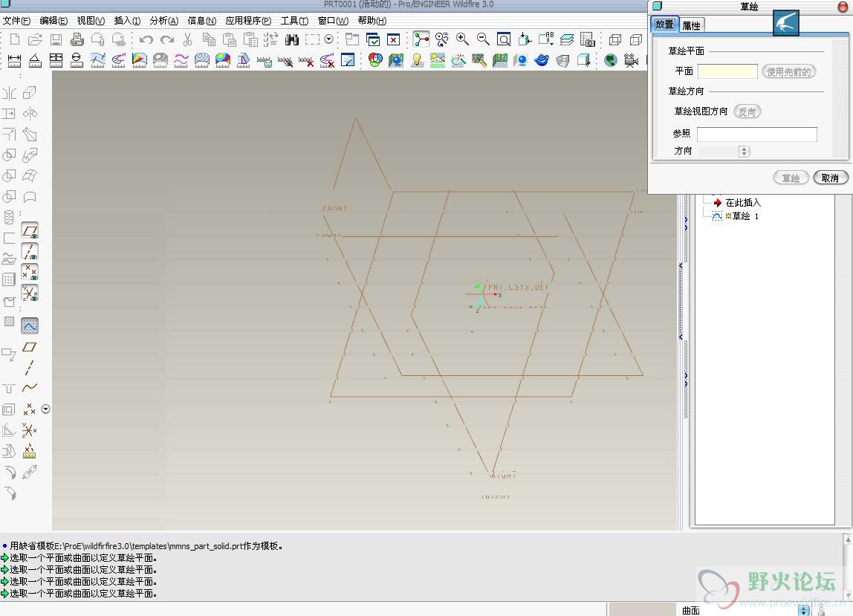
Task: Click the open folder icon
Action: (x=35, y=39)
